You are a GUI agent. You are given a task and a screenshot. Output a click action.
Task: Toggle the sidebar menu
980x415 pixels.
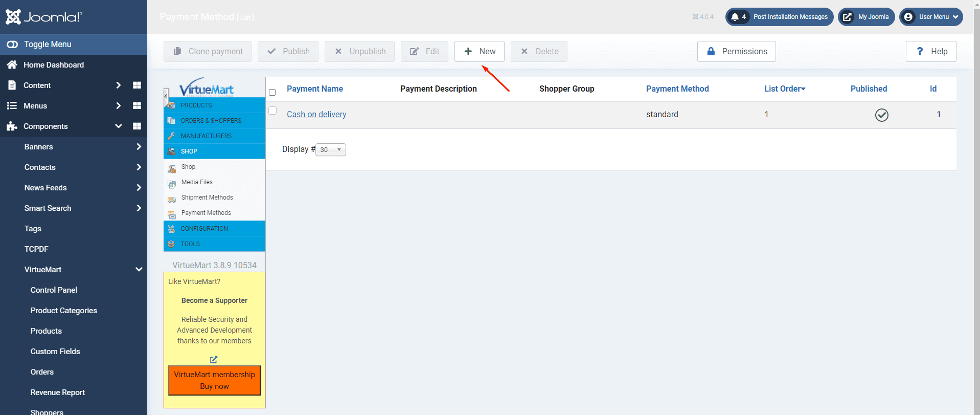74,45
